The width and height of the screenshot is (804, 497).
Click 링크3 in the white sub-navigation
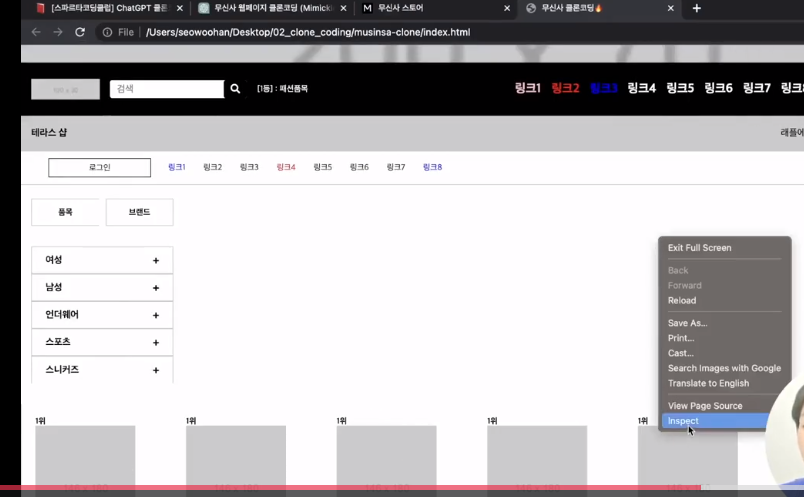coord(249,167)
